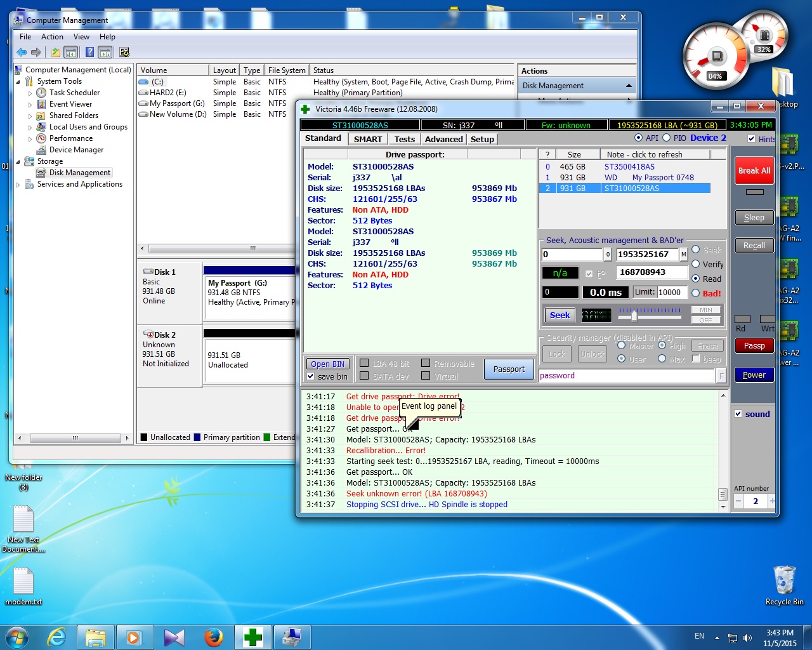Select the Read radio option

tap(696, 279)
